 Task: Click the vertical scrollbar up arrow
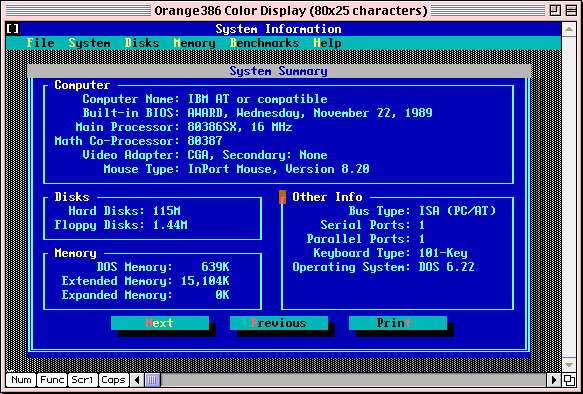click(x=569, y=29)
